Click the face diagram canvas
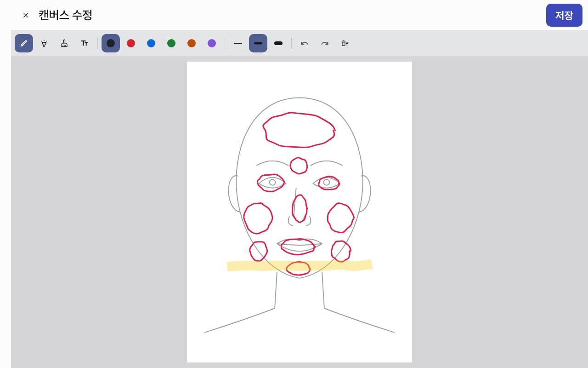588x368 pixels. [x=300, y=212]
